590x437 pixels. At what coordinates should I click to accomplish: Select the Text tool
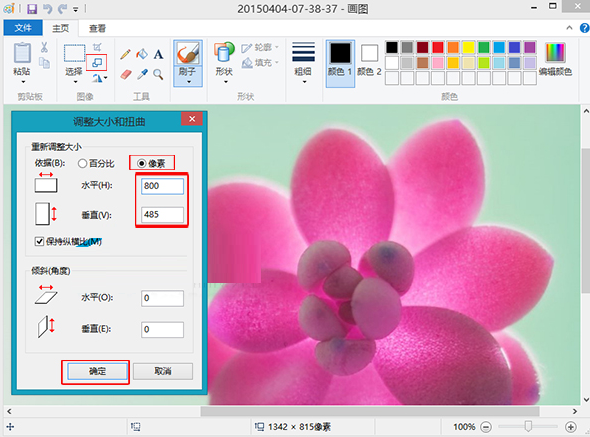point(158,55)
